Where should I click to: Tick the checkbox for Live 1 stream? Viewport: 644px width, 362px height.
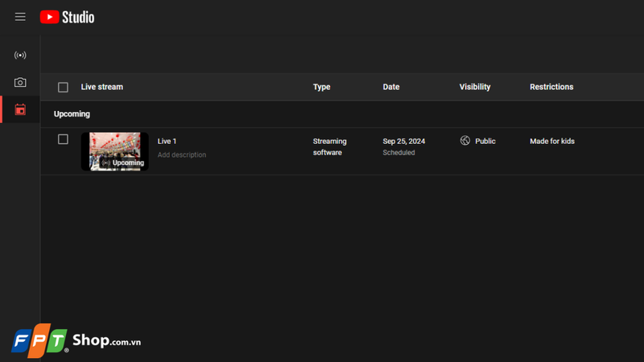click(x=63, y=139)
